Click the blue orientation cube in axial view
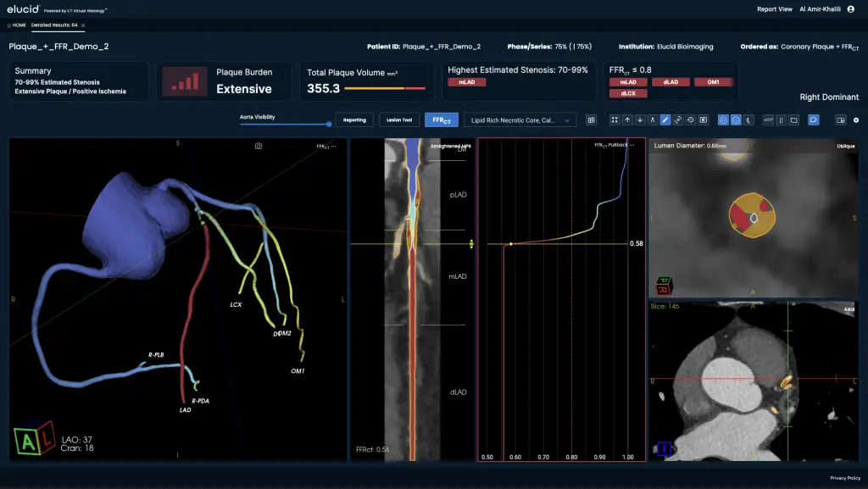Viewport: 868px width, 489px height. [664, 448]
